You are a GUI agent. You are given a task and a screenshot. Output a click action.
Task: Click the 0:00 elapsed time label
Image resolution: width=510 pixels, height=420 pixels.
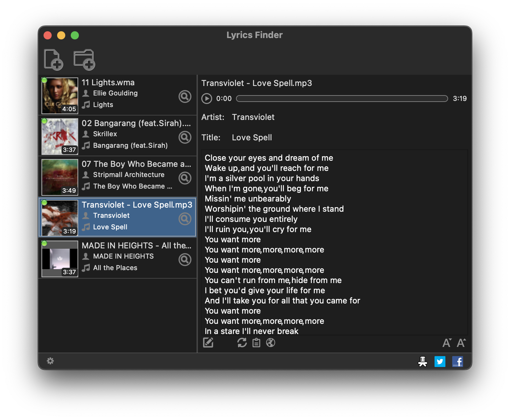point(224,99)
